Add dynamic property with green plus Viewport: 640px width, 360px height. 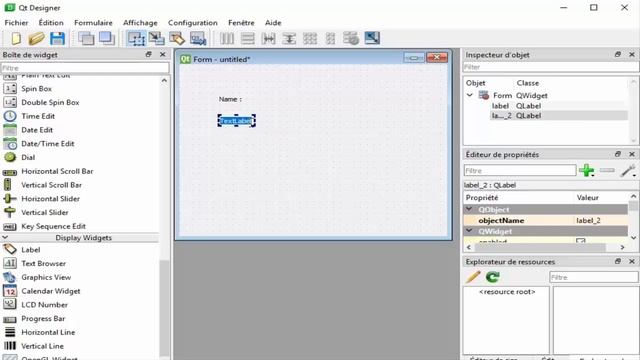click(x=587, y=170)
